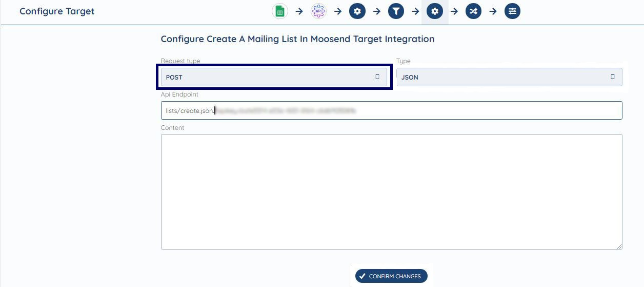Confirm changes with the bottom button
The image size is (644, 287).
391,276
